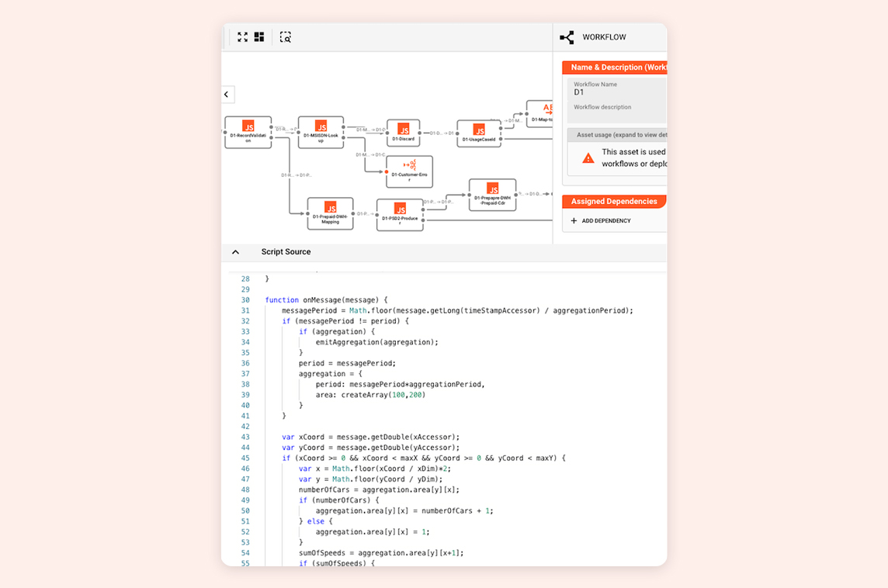Click the orange warning triangle icon

(588, 158)
